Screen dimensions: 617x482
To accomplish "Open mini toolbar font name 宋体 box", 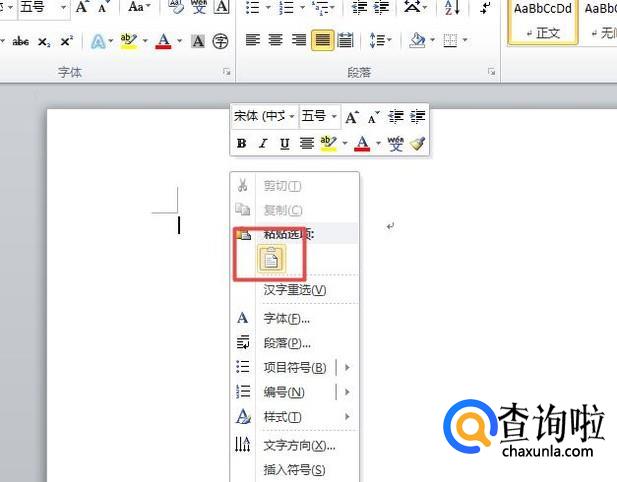I will pos(264,116).
